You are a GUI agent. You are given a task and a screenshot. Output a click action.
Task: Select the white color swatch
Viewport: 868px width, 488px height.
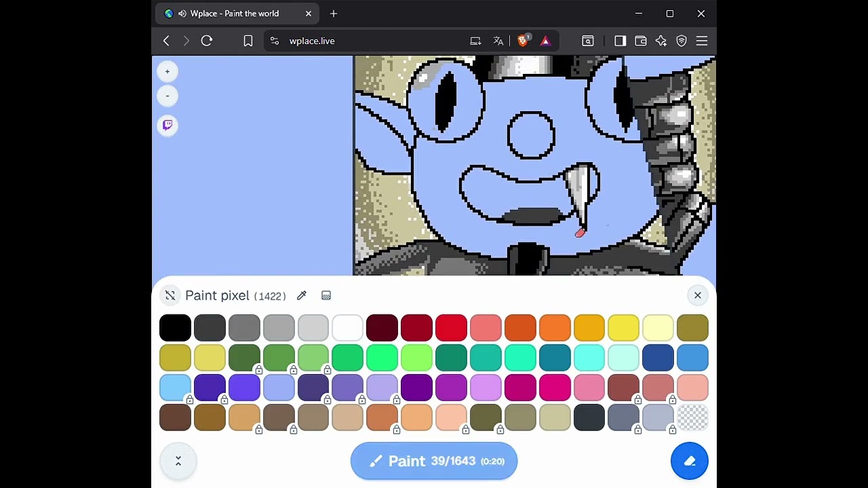[x=348, y=328]
